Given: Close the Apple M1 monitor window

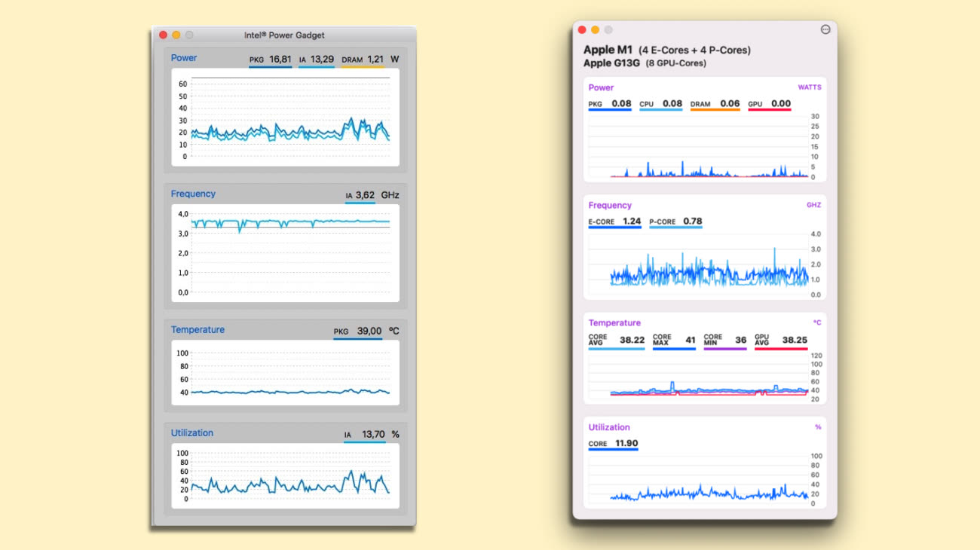Looking at the screenshot, I should coord(581,29).
